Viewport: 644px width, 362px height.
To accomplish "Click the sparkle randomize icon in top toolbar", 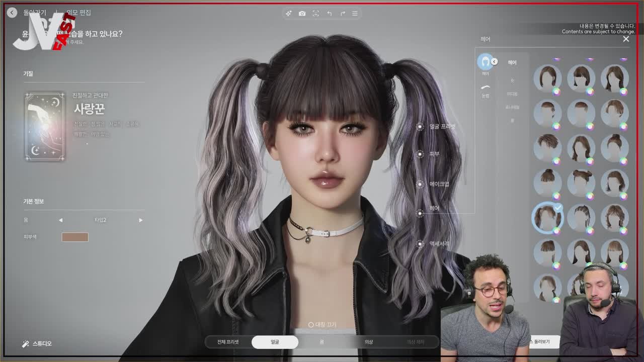I will 289,14.
